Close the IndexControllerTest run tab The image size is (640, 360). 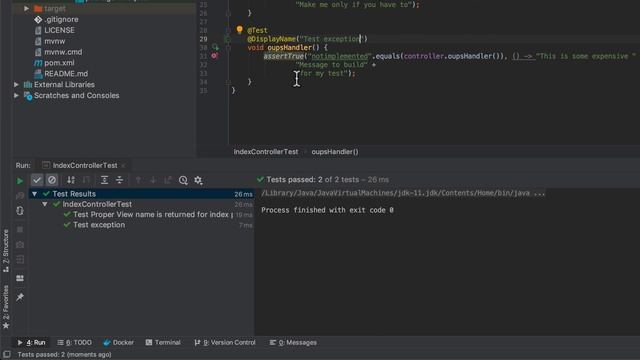point(124,165)
